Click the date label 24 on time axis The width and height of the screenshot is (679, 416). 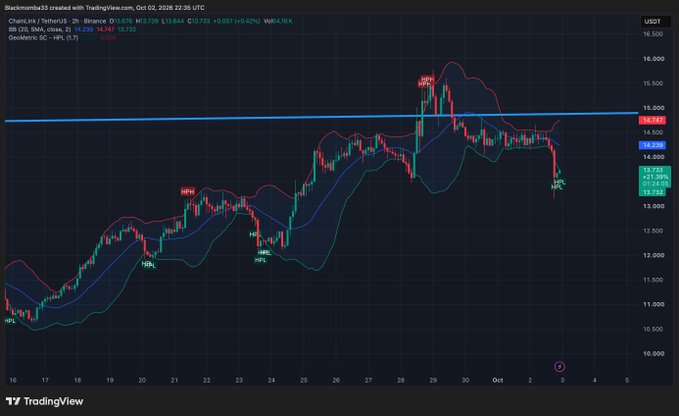[271, 380]
